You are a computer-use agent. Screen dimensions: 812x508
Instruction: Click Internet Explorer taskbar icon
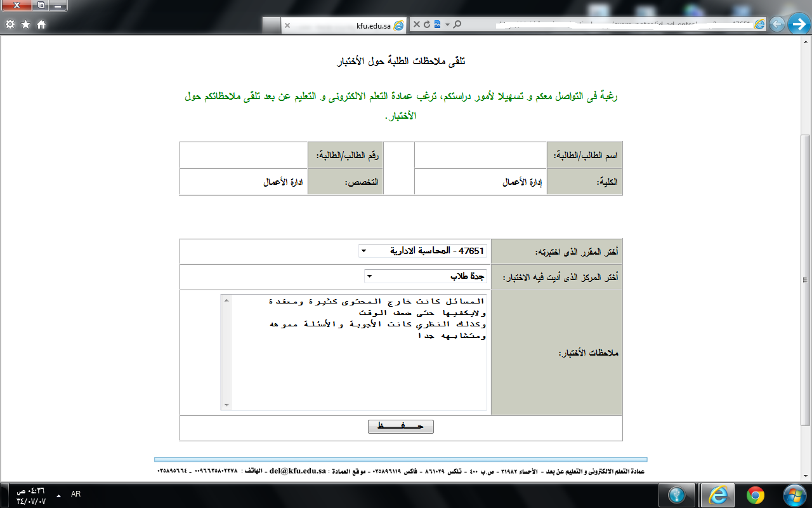coord(716,495)
